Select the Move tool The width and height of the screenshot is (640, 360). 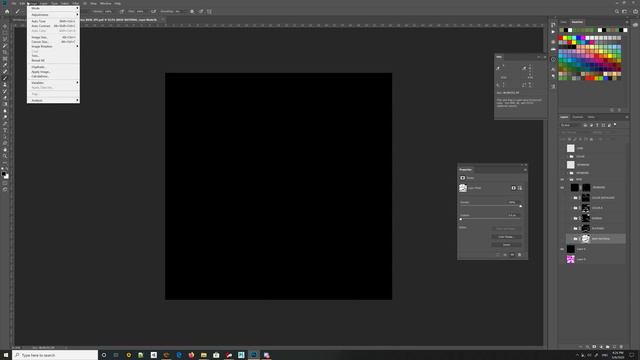pos(5,26)
